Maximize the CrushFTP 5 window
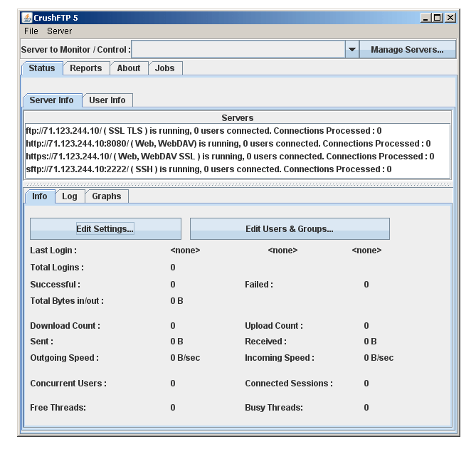This screenshot has width=476, height=449. click(438, 18)
